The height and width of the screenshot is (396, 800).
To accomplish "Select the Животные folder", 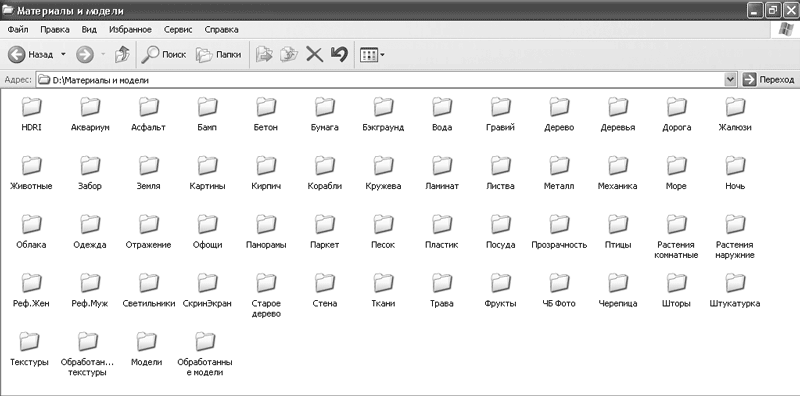I will pyautogui.click(x=32, y=174).
